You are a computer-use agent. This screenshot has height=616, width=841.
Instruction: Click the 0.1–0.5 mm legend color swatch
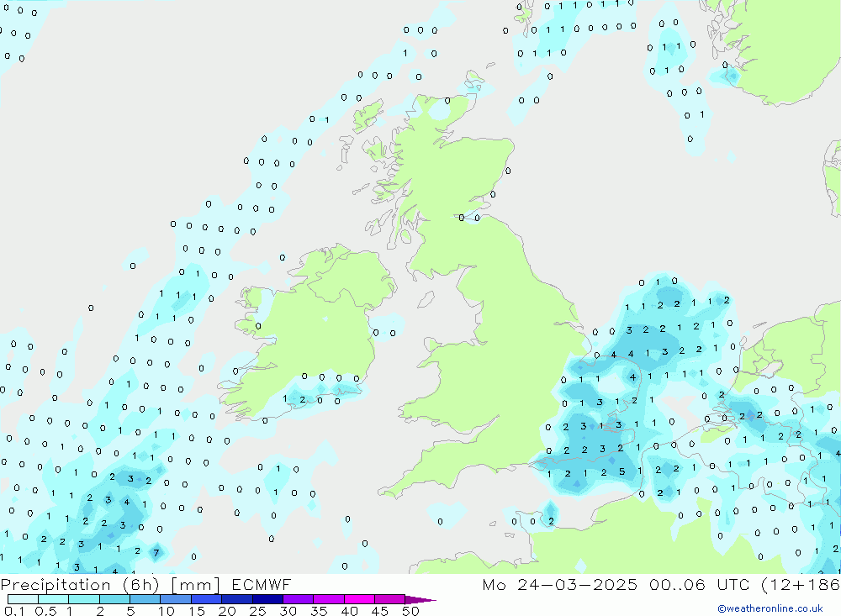click(x=23, y=599)
